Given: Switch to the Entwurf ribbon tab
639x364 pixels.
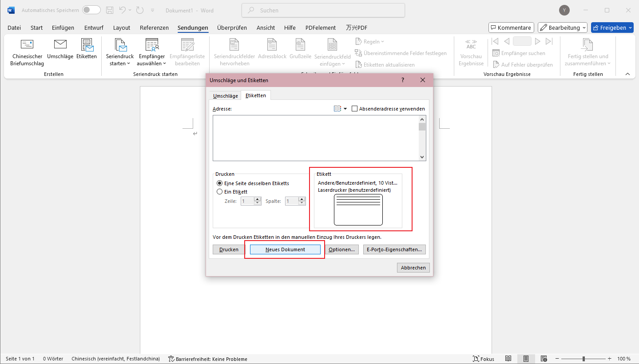Looking at the screenshot, I should click(x=94, y=28).
